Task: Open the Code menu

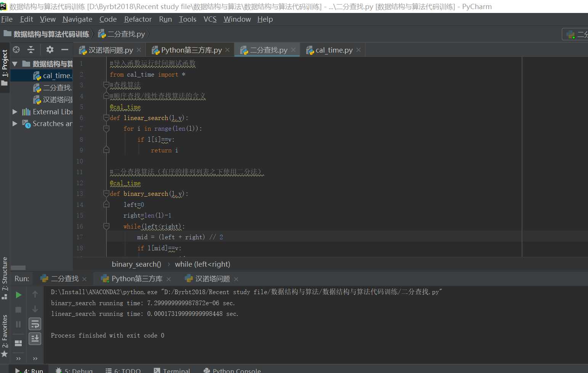Action: [108, 19]
